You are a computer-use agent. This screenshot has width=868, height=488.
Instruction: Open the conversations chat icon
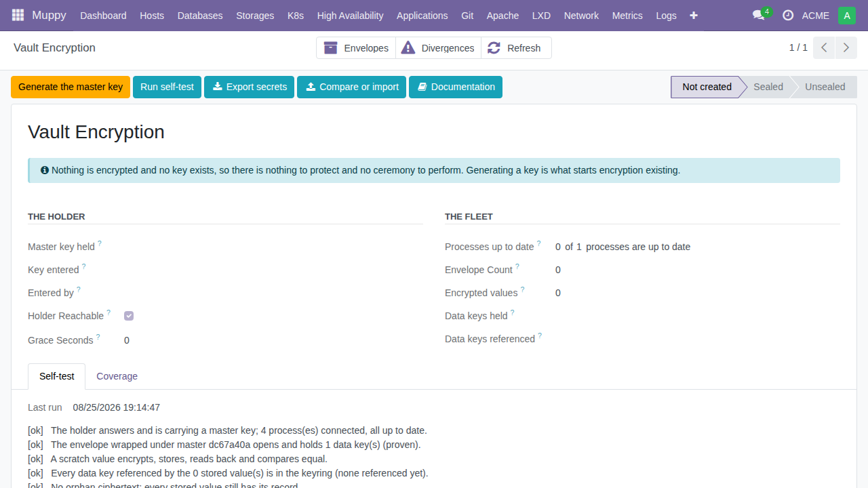pos(759,15)
